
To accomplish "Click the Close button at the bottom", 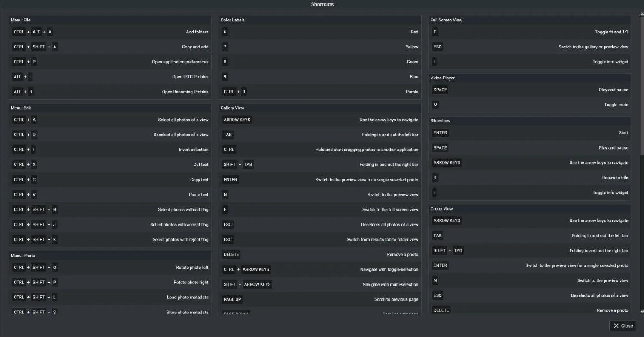I will [x=622, y=325].
